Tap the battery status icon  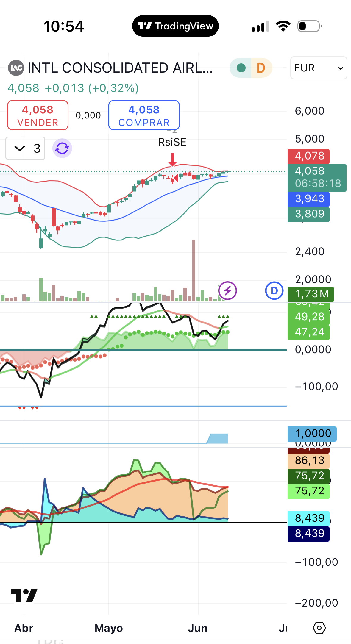click(x=310, y=26)
